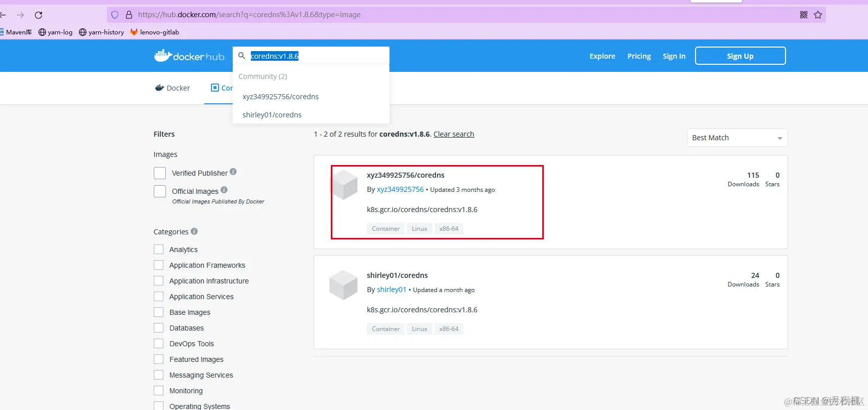
Task: Click Categories info icon
Action: click(x=194, y=231)
